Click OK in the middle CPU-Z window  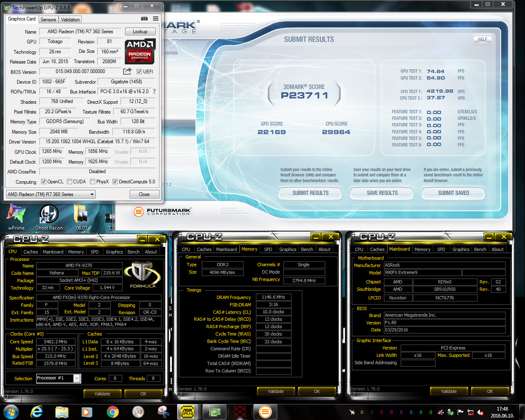coord(317,391)
